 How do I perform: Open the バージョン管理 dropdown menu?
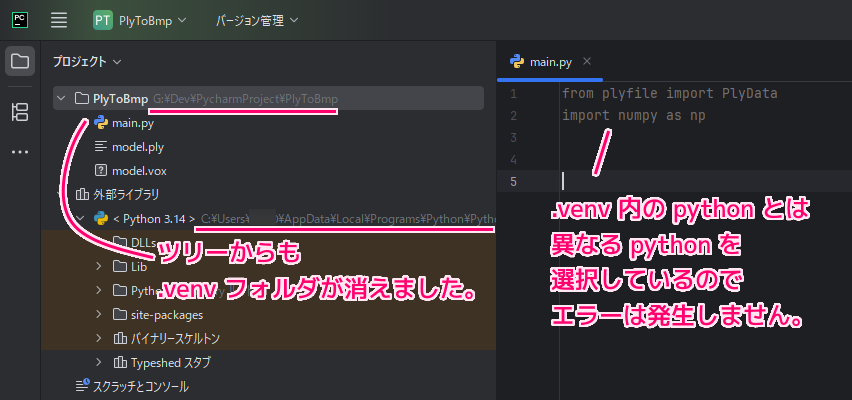coord(256,21)
